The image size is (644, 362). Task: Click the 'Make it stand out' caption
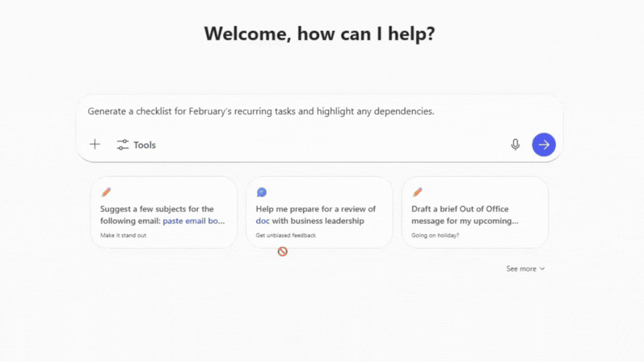pos(123,236)
